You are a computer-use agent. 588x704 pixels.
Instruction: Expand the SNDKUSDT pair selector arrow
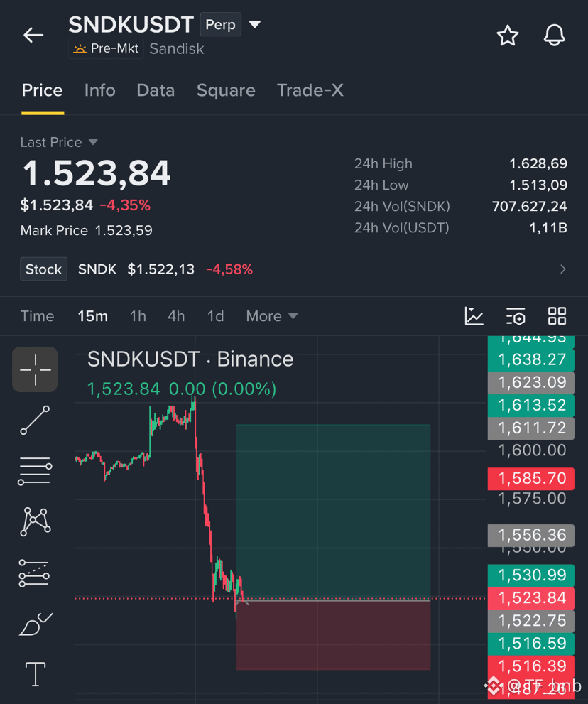point(254,24)
